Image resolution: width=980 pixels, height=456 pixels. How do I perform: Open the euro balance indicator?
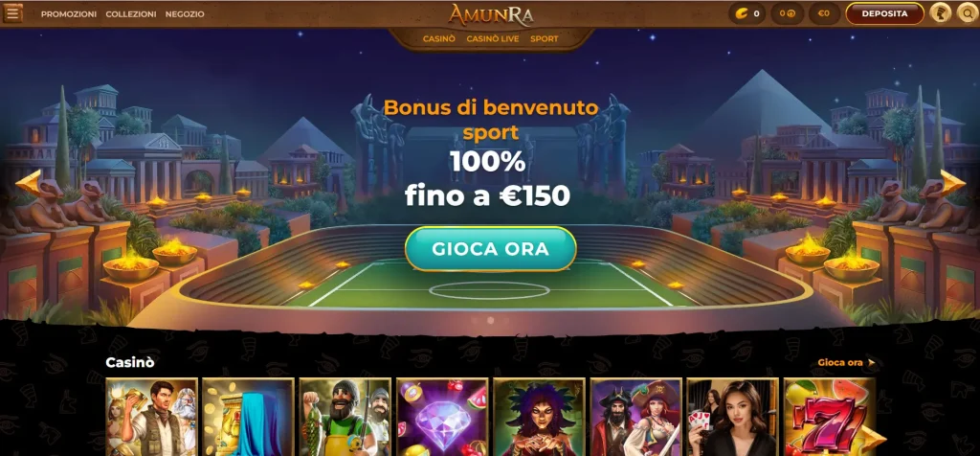(824, 13)
